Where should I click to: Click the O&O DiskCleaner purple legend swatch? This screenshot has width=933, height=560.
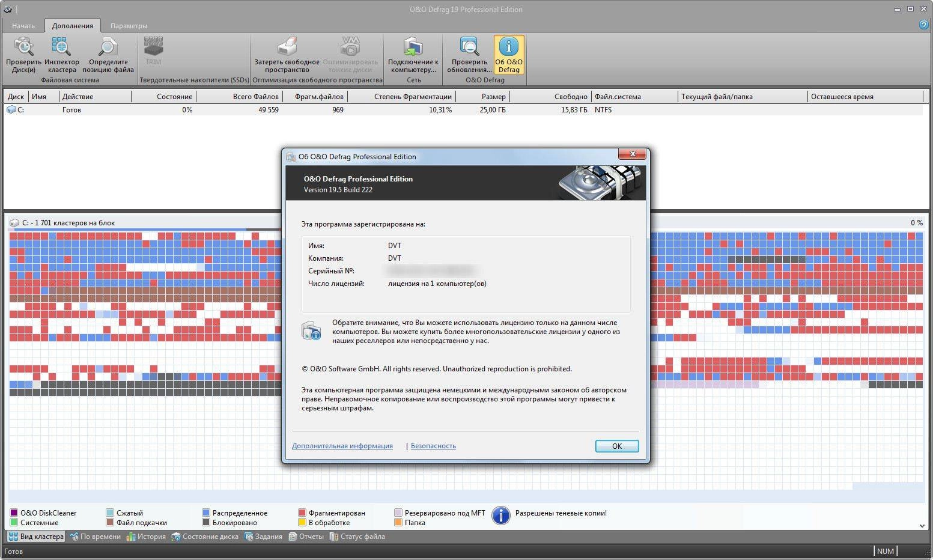tap(14, 513)
